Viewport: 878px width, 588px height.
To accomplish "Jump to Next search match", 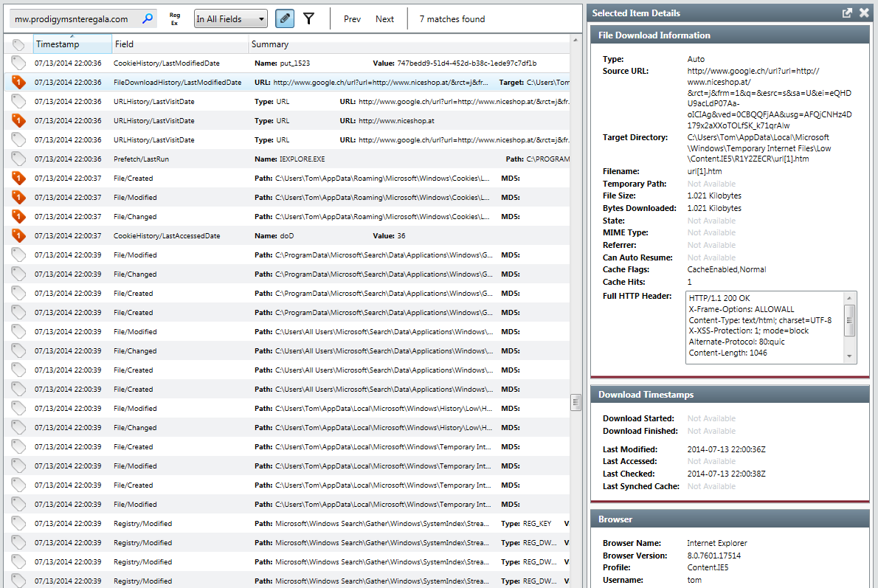I will pyautogui.click(x=384, y=19).
